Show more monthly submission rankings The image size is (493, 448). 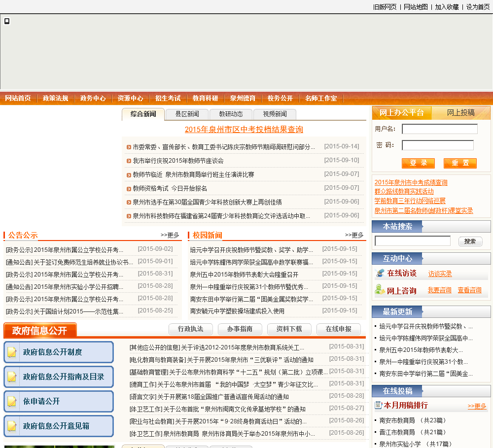477,406
